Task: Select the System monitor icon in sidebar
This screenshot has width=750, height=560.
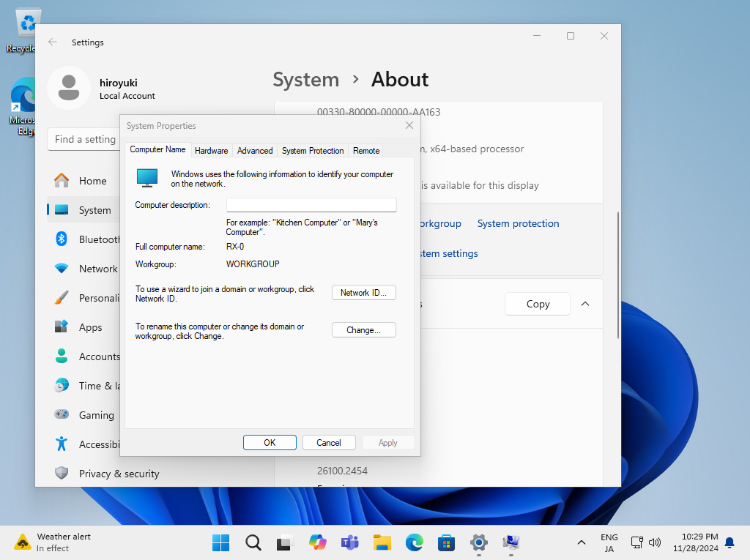Action: (62, 210)
